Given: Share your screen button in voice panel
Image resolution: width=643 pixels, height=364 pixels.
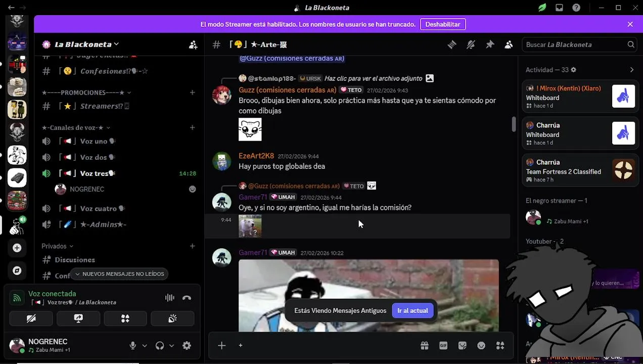Looking at the screenshot, I should (78, 318).
